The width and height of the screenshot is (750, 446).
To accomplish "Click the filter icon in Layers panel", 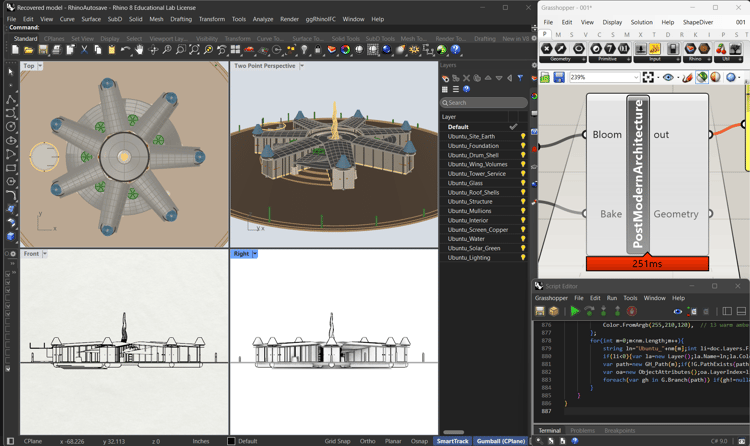I will click(519, 78).
